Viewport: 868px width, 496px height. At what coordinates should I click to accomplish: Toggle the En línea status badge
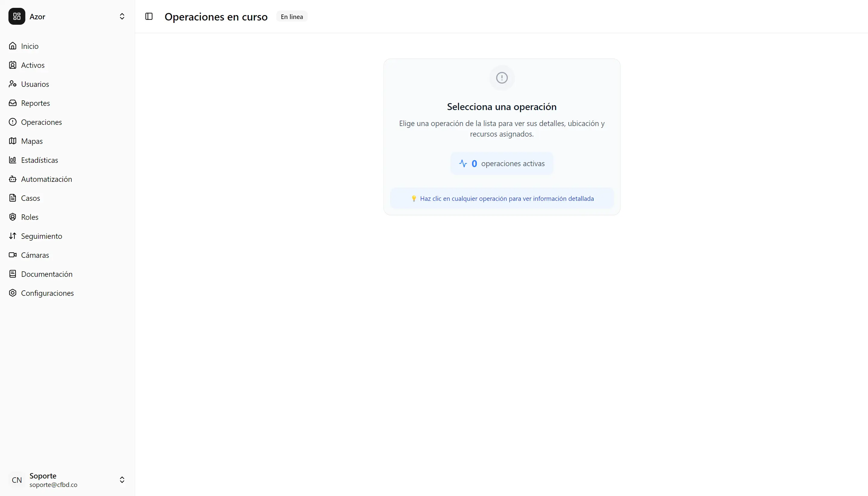pos(292,16)
